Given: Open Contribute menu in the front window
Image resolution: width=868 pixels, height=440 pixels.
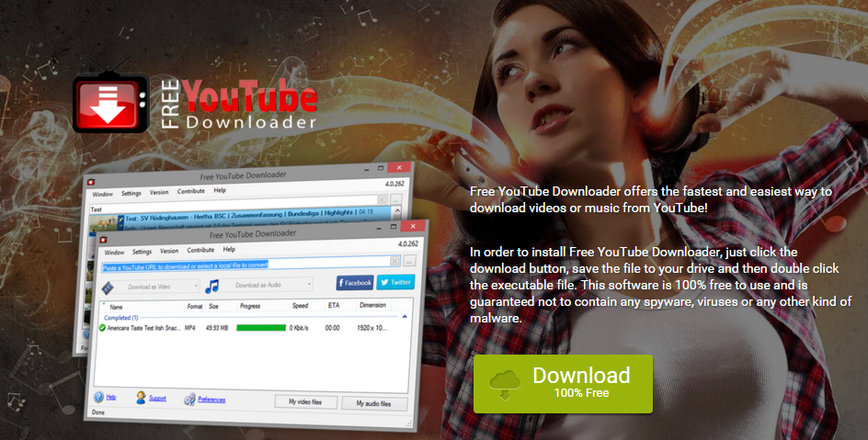Looking at the screenshot, I should pos(200,250).
